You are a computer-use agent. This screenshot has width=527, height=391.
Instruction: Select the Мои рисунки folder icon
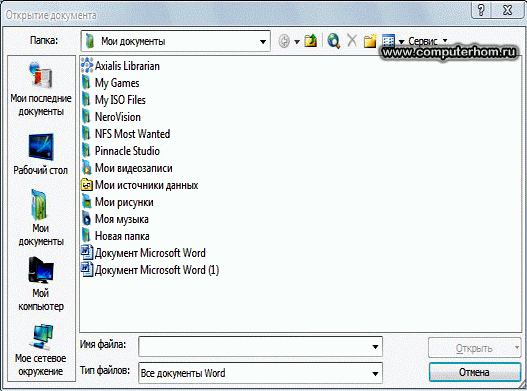[87, 202]
